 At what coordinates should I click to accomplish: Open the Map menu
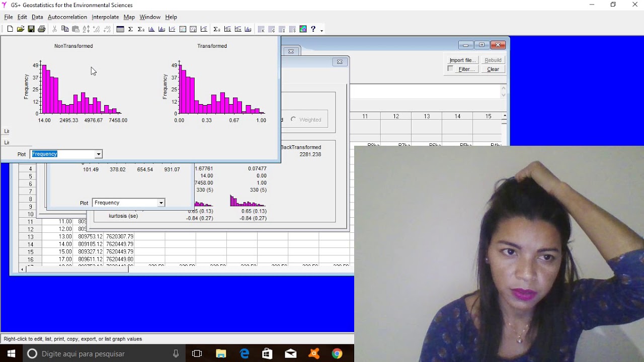coord(129,17)
